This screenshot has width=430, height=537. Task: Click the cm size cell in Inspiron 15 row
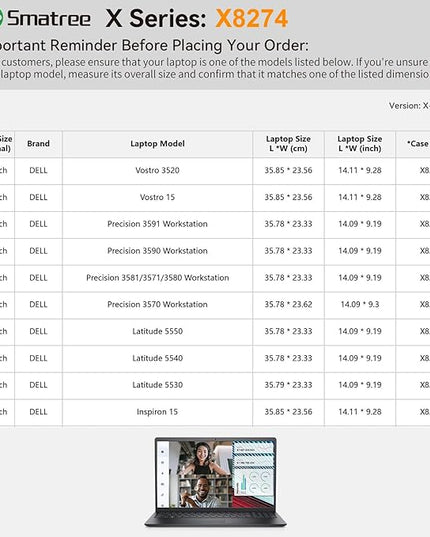289,412
